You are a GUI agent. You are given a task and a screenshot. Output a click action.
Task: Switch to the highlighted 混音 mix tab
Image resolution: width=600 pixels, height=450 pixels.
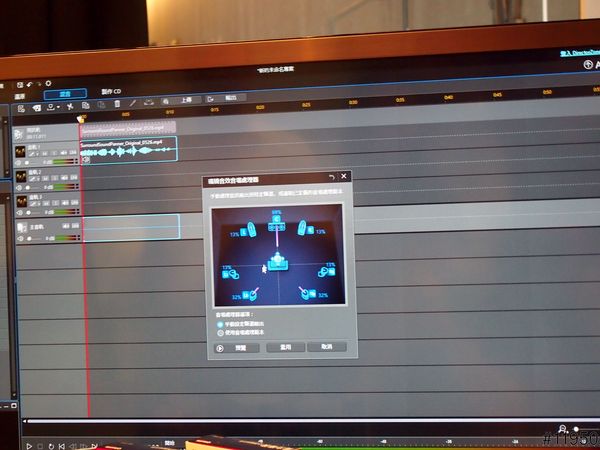pos(65,94)
